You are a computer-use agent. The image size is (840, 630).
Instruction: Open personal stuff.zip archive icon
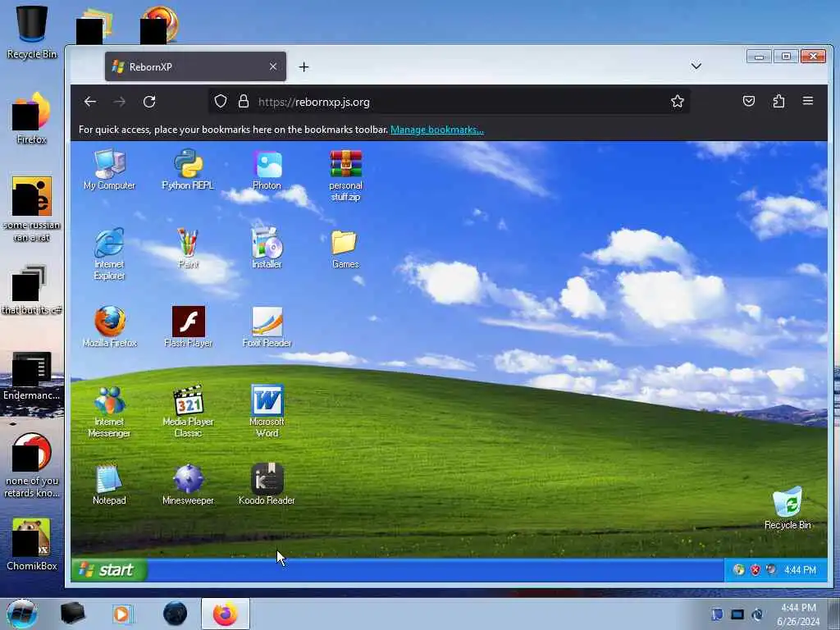tap(345, 176)
